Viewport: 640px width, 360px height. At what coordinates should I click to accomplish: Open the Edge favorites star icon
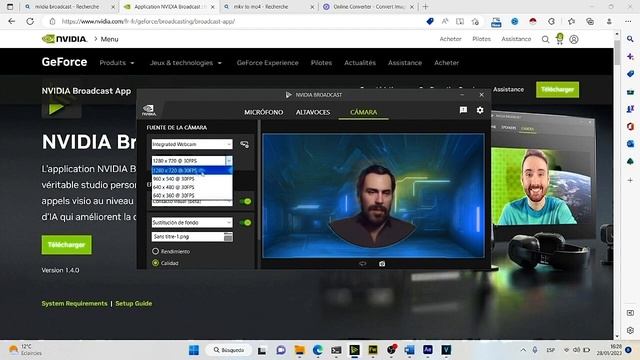click(x=571, y=22)
